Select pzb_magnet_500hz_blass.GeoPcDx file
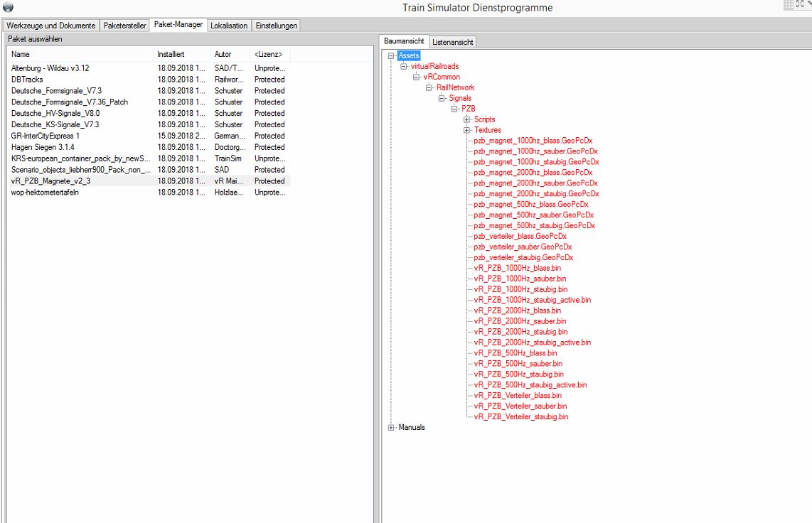812x523 pixels. click(x=531, y=205)
